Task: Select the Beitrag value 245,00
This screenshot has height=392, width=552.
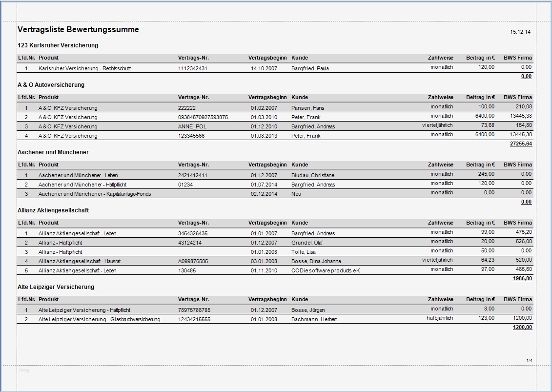Action: [486, 174]
